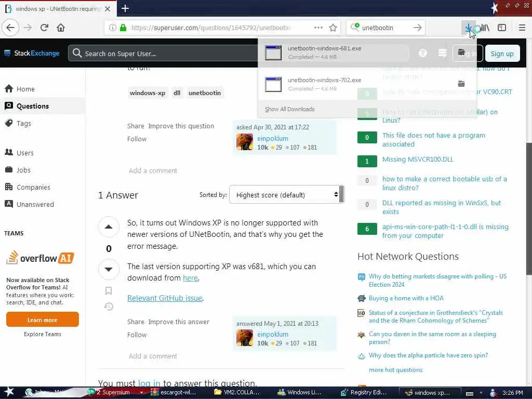Screen dimensions: 532x399
Task: Click Explore Teams link
Action: point(43,334)
